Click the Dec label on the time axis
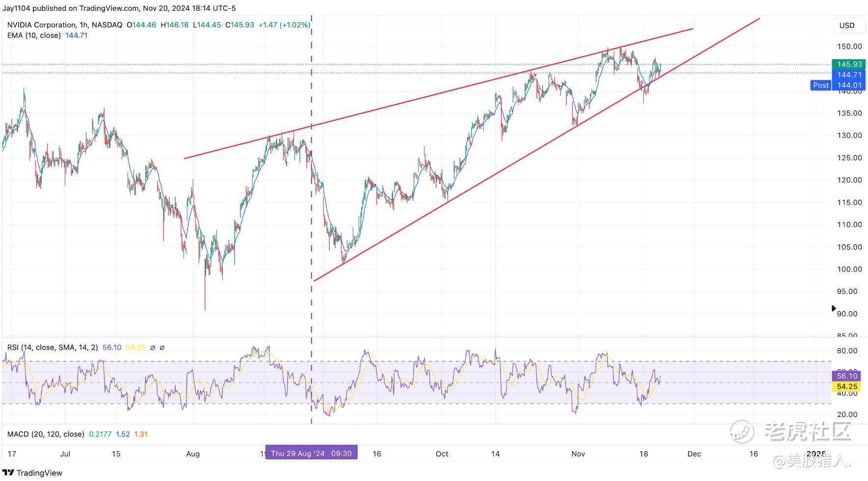 [694, 454]
